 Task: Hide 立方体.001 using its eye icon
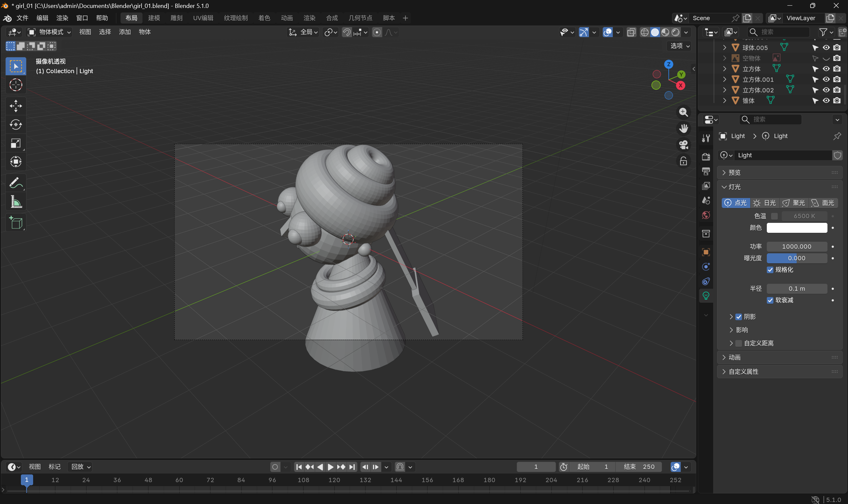[826, 79]
